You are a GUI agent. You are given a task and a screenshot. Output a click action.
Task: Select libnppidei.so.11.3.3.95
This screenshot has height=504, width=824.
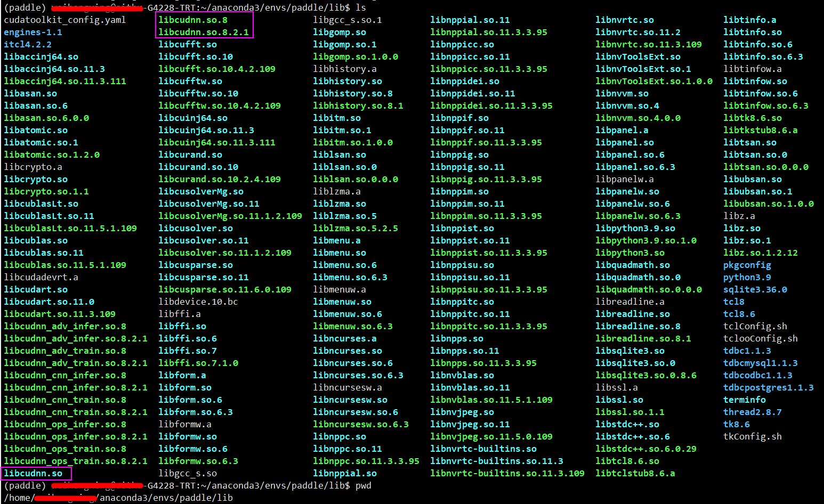(x=491, y=105)
